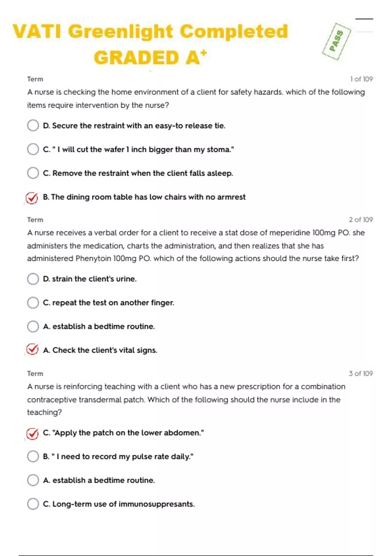Click the 'GRADED A+' heading text

point(150,58)
